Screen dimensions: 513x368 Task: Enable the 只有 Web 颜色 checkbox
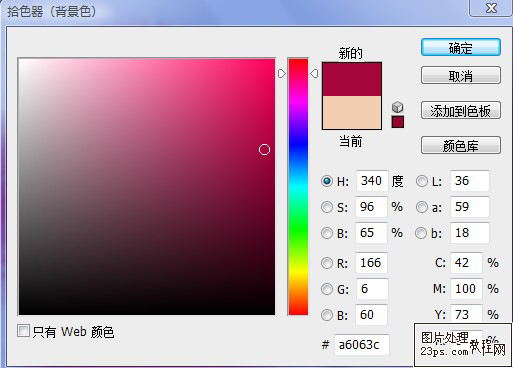23,331
